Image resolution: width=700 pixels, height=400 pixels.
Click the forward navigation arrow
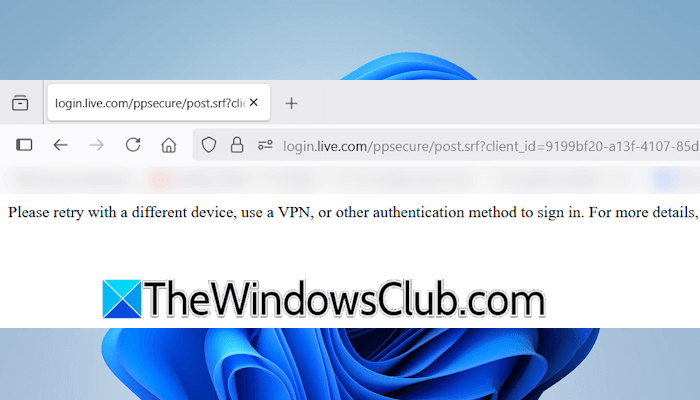(x=96, y=145)
